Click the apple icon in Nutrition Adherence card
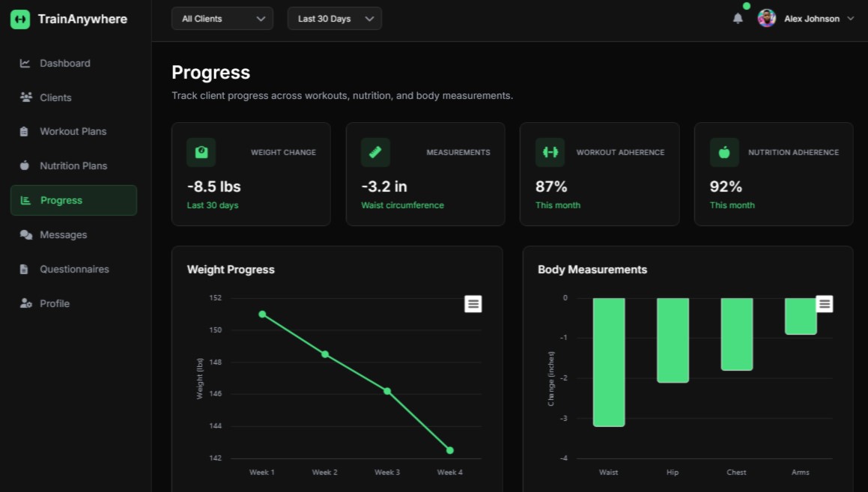Viewport: 868px width, 492px height. [x=724, y=152]
